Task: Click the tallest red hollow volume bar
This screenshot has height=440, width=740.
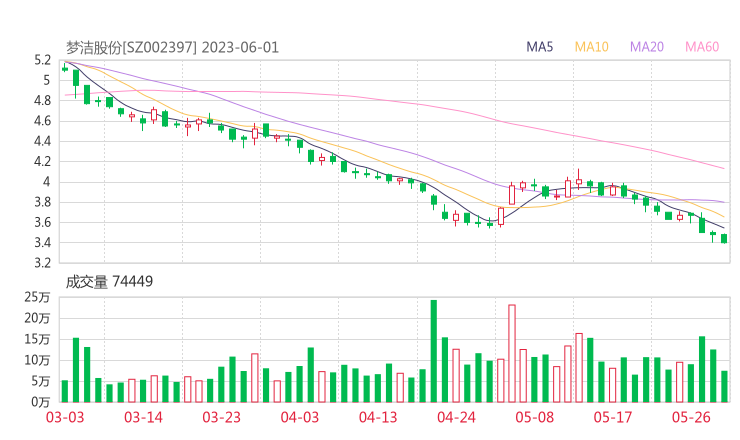Action: click(512, 354)
